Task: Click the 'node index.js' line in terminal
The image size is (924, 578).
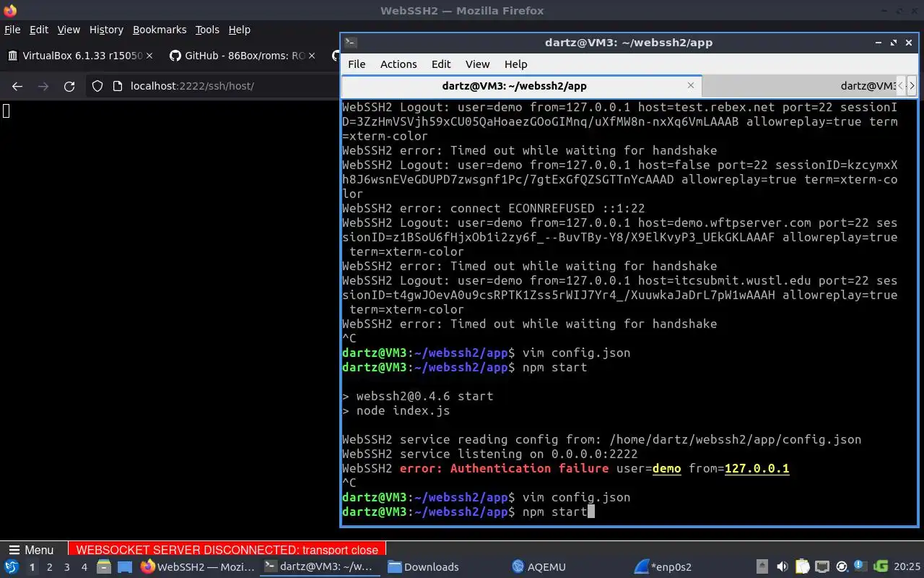Action: point(396,410)
